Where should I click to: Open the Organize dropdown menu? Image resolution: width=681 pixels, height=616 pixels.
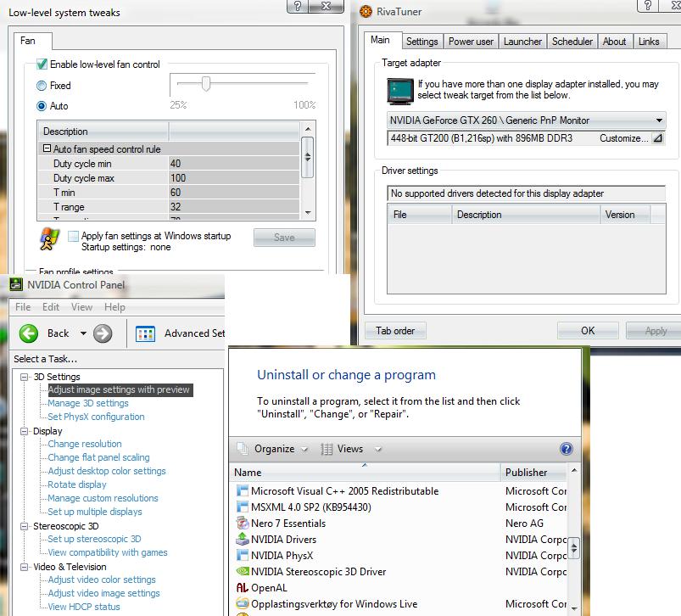click(x=304, y=449)
